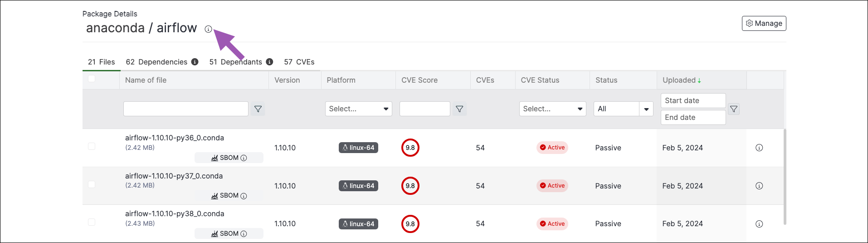Viewport: 868px width, 243px height.
Task: Click the Dependencies tab info icon
Action: [195, 62]
